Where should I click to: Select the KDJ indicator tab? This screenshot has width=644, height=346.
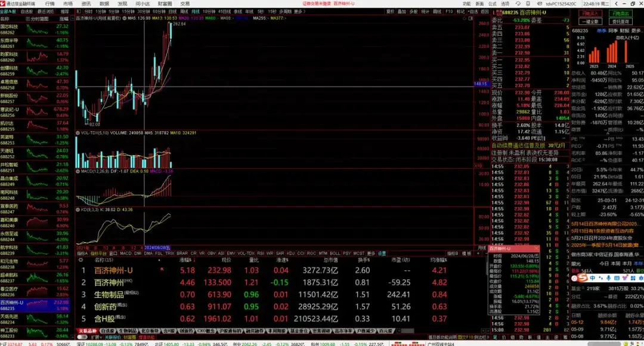click(x=290, y=253)
